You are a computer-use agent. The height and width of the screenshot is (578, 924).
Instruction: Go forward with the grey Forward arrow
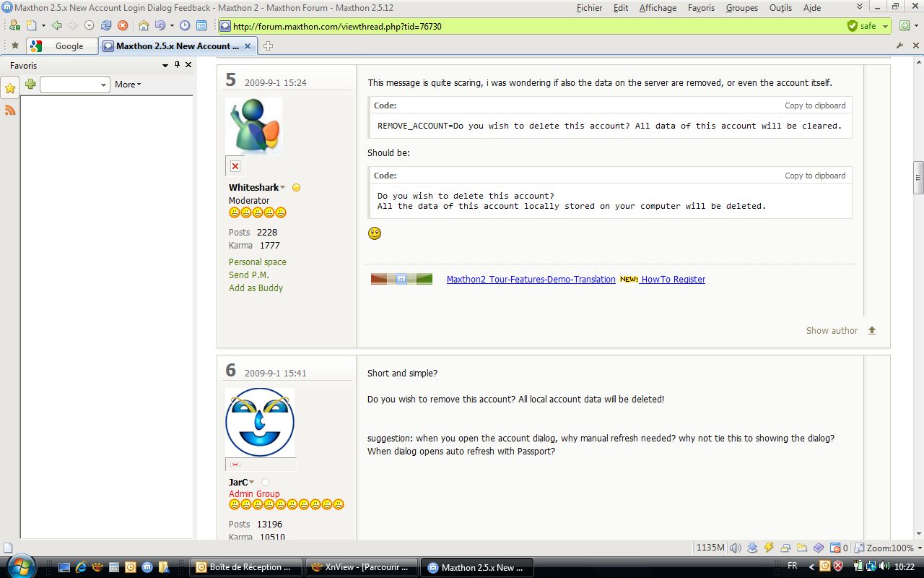pyautogui.click(x=72, y=25)
